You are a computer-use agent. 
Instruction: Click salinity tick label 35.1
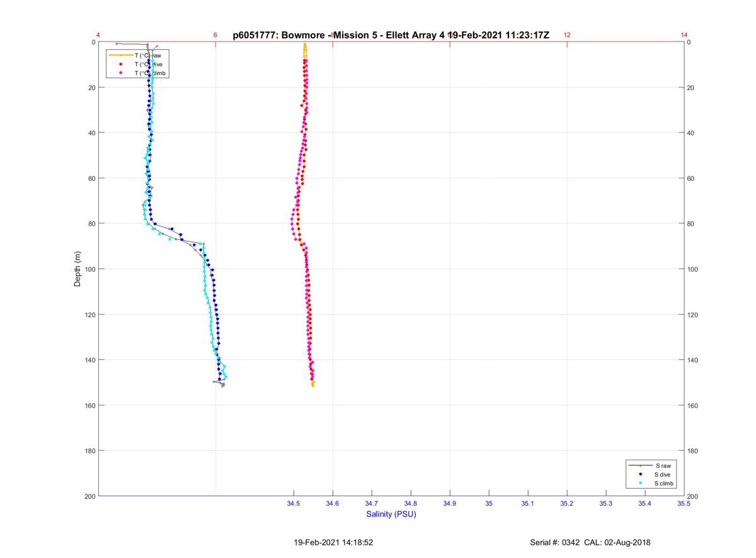pyautogui.click(x=528, y=504)
